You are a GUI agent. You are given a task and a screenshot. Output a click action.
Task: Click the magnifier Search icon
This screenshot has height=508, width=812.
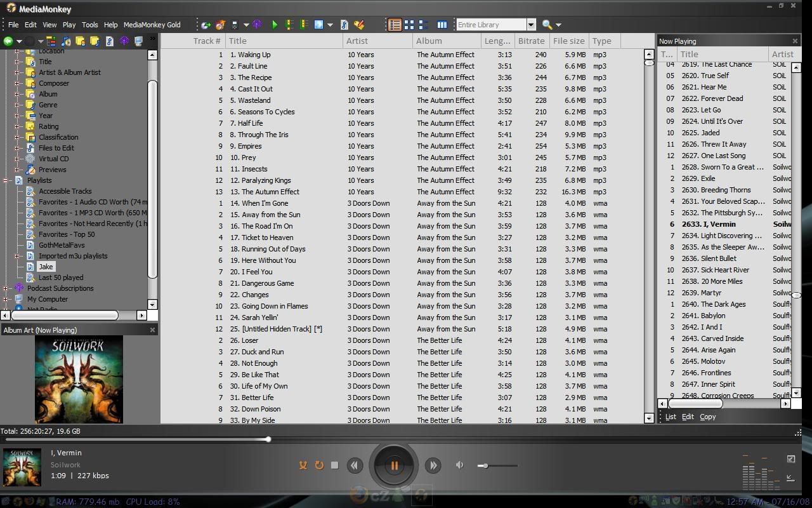547,25
